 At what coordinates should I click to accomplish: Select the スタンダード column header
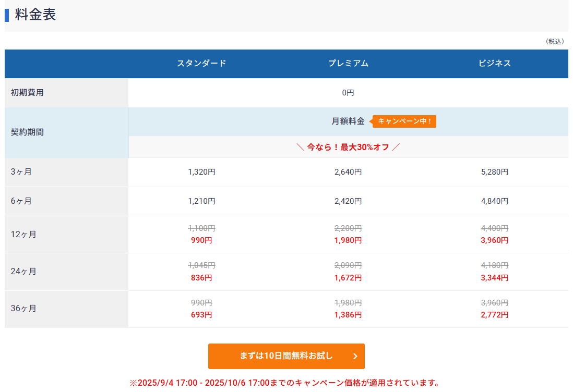pyautogui.click(x=201, y=64)
